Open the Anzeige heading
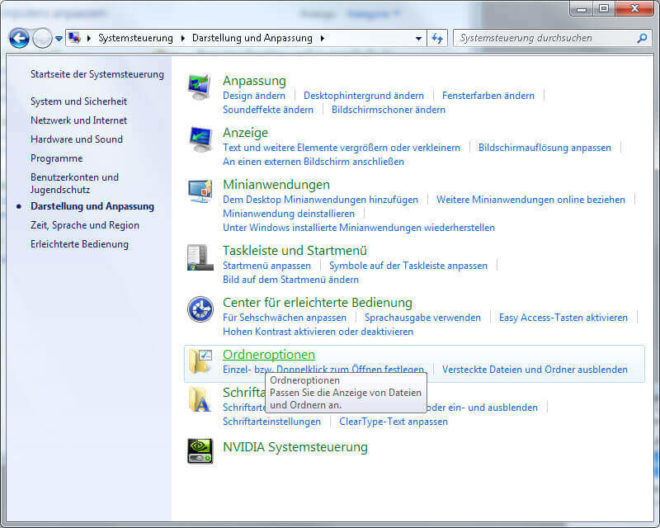The image size is (660, 528). 245,133
